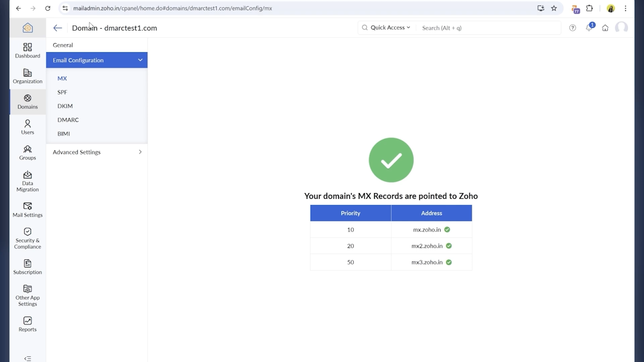Open the notifications bell
The height and width of the screenshot is (362, 644).
[x=589, y=28]
